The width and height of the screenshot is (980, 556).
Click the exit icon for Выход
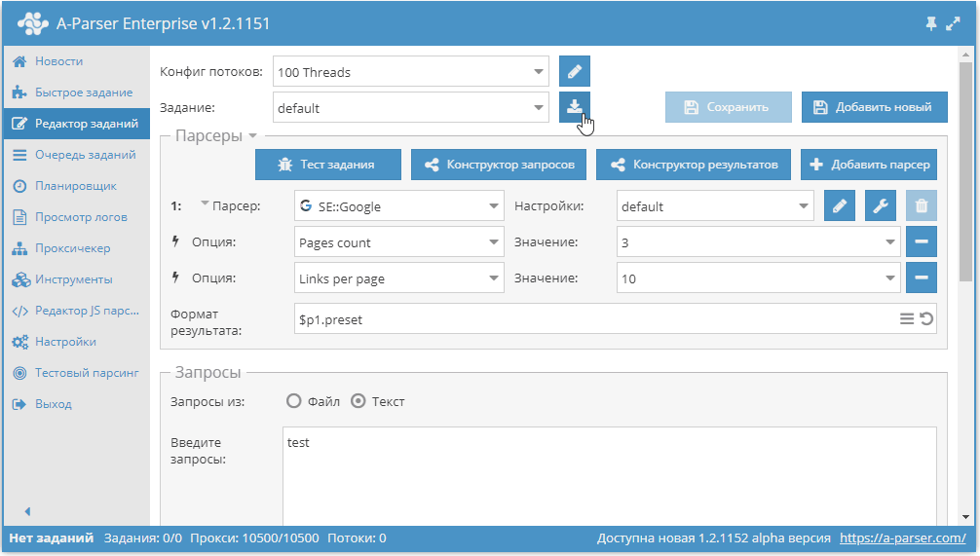[20, 404]
